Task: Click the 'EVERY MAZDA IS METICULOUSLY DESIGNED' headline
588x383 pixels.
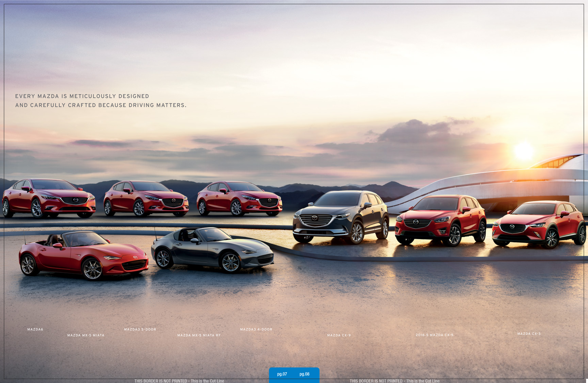Action: [x=82, y=96]
